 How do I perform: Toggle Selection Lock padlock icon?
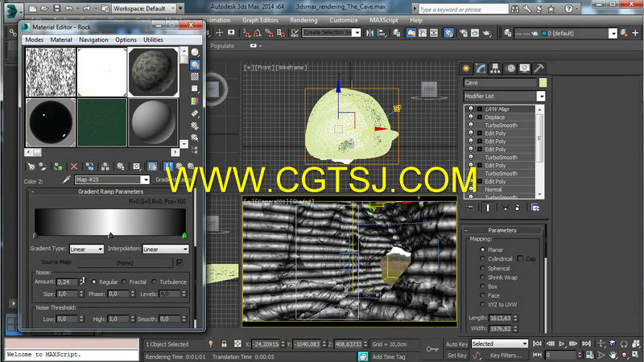(224, 344)
